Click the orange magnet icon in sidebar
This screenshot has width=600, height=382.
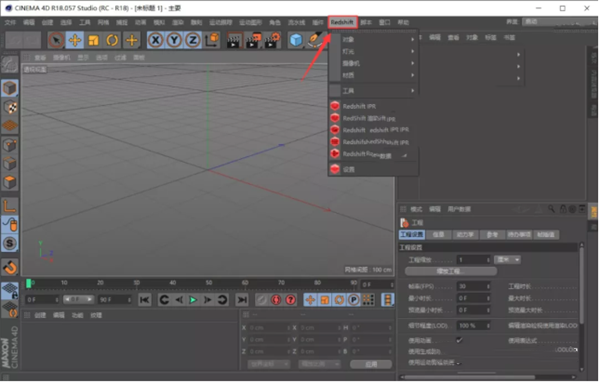tap(10, 267)
